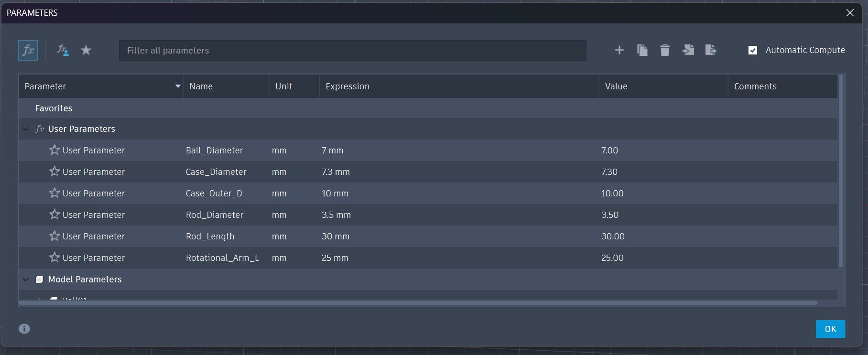Click the plus icon to add a user parameter
The image size is (868, 355).
619,50
